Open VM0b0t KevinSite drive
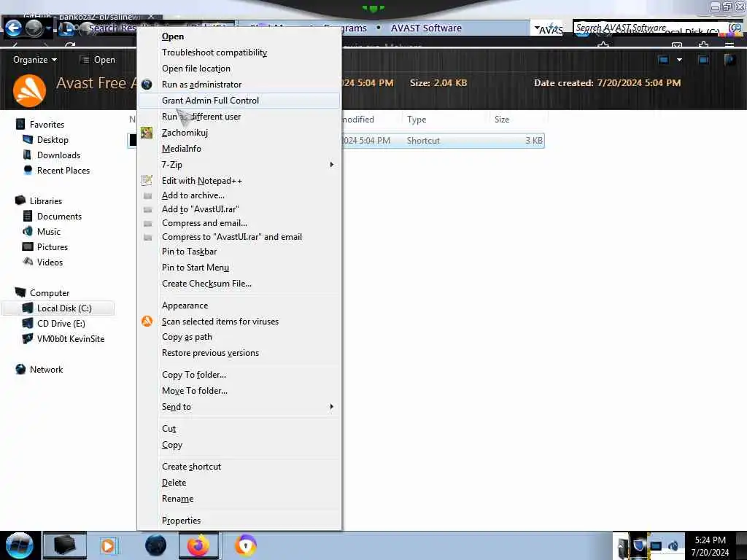Image resolution: width=747 pixels, height=560 pixels. tap(71, 338)
